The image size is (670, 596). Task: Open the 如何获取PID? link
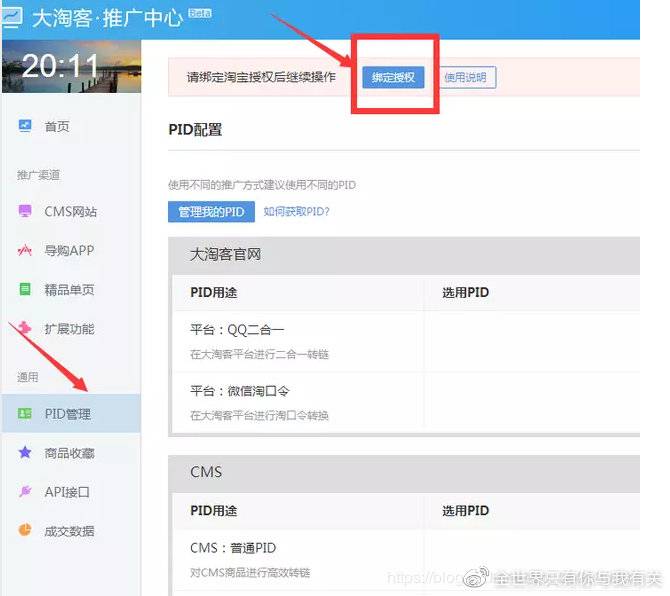coord(296,212)
